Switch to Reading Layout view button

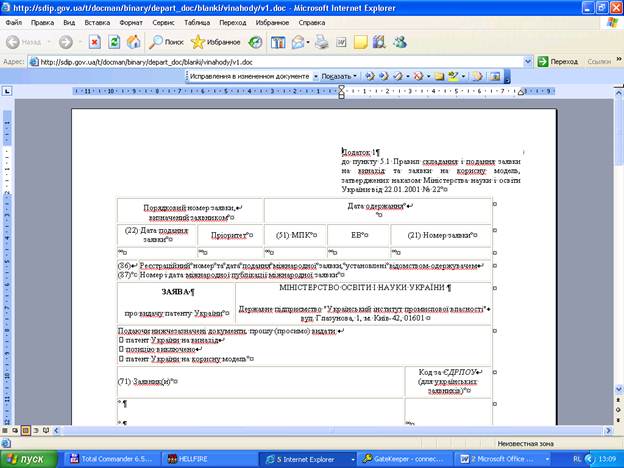[x=46, y=430]
